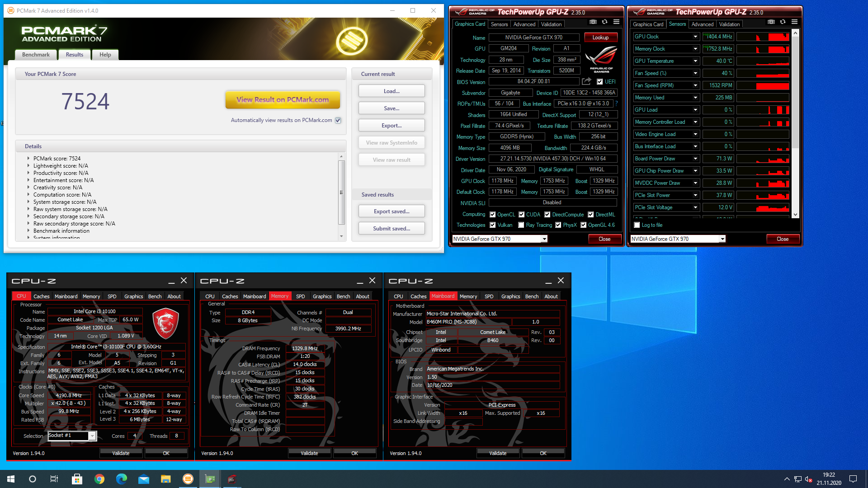Open the Board Power Draw sensor dropdown
868x488 pixels.
click(x=695, y=159)
